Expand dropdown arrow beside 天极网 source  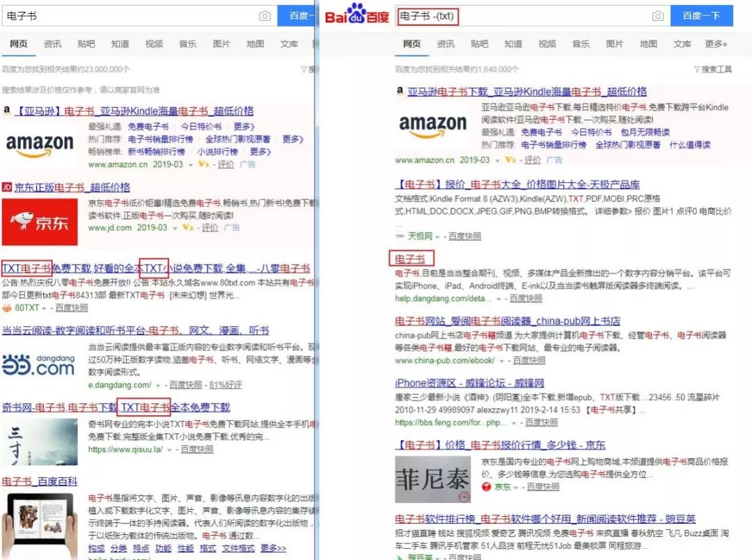(437, 237)
